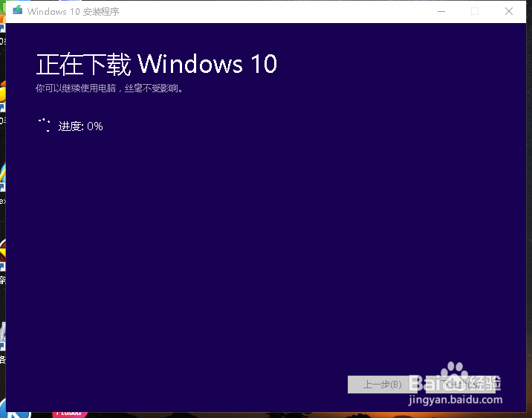This screenshot has height=418, width=532.
Task: Click the 你可以继续使用电脑 subtitle text
Action: pyautogui.click(x=109, y=89)
